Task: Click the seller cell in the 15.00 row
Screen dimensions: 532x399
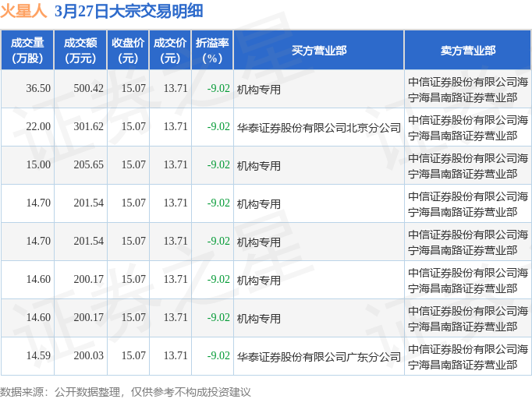Action: click(x=468, y=166)
